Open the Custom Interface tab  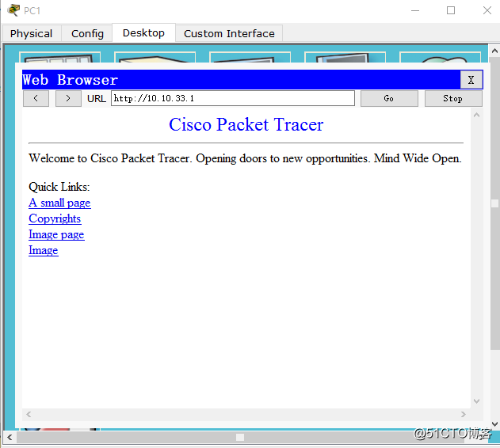229,33
